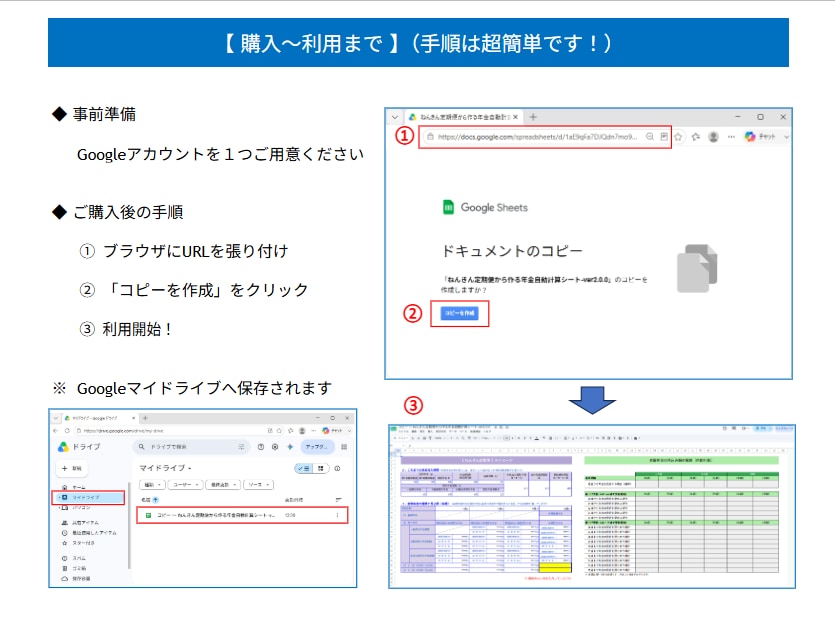Image resolution: width=835 pixels, height=636 pixels.
Task: Open 保存容量 storage in Drive sidebar
Action: point(76,578)
